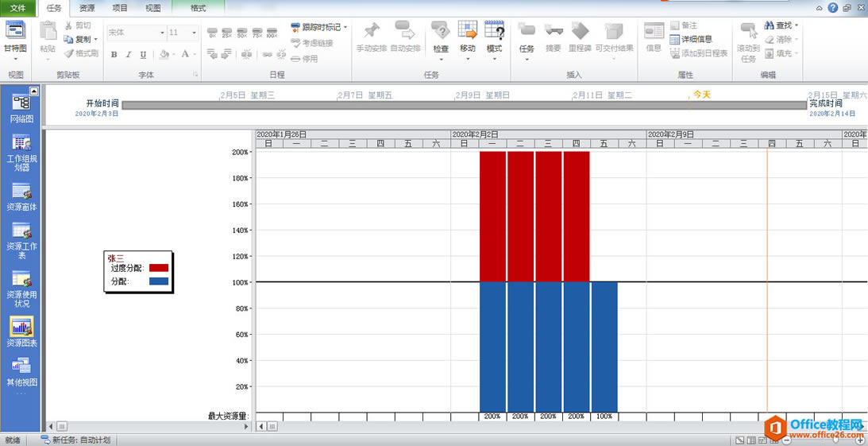Toggle bold formatting button

(x=114, y=55)
